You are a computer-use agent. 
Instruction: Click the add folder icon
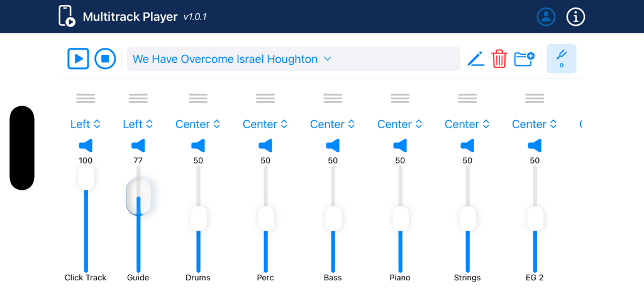524,59
